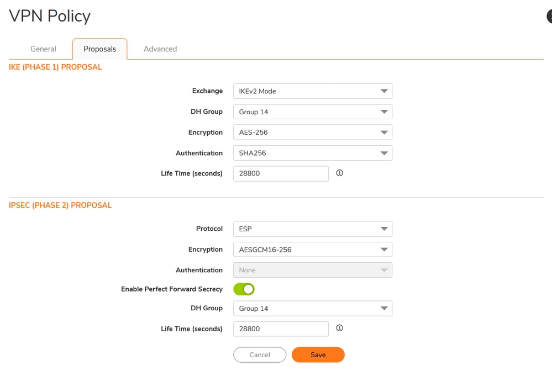Open the Exchange dropdown showing IKEv2 Mode
The image size is (552, 392).
tap(312, 91)
